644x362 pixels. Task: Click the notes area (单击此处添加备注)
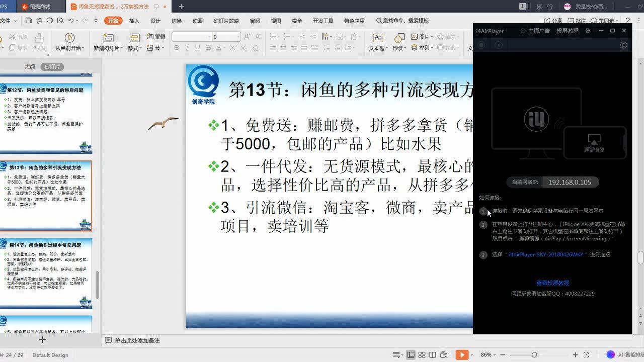(x=137, y=340)
